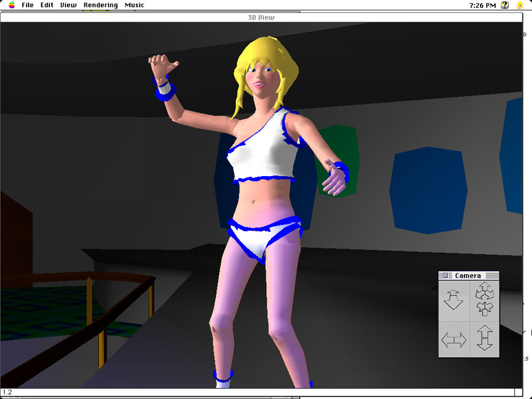Click the Camera up-down arrow control
This screenshot has width=532, height=399.
click(485, 337)
